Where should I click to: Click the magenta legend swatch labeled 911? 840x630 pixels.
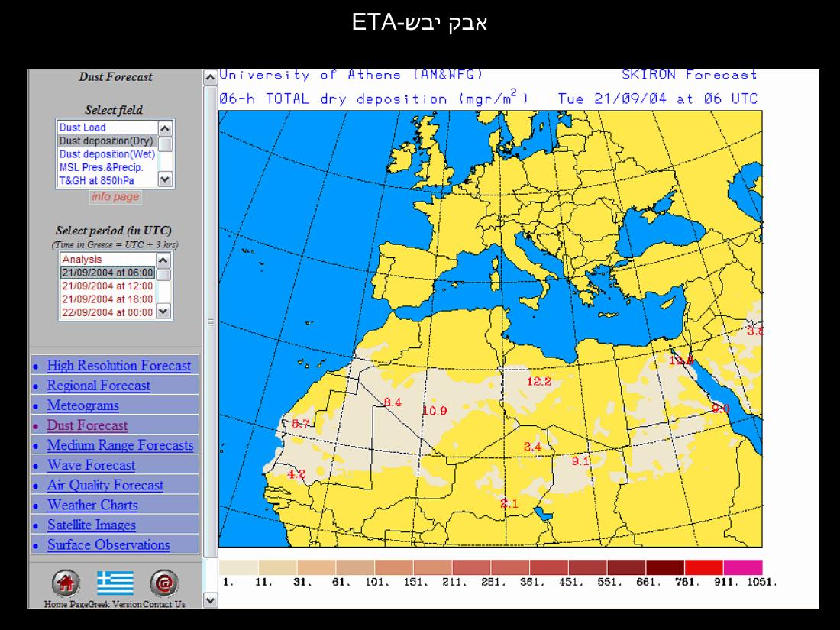pyautogui.click(x=742, y=567)
